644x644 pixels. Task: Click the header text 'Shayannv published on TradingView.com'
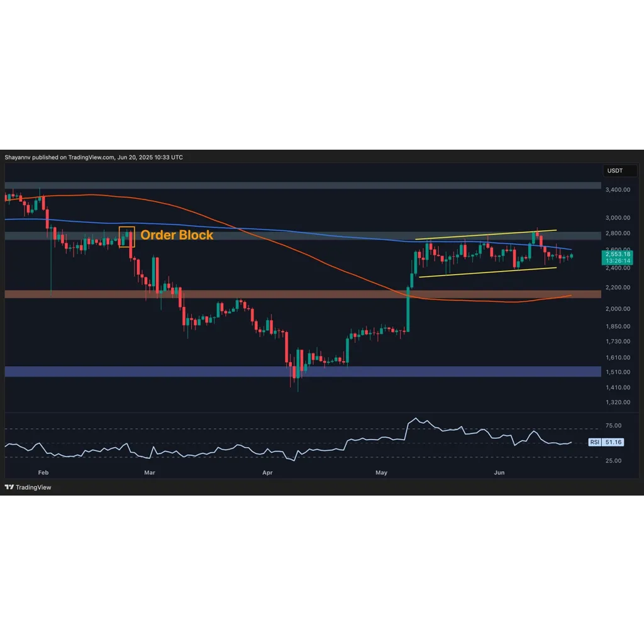coord(60,157)
